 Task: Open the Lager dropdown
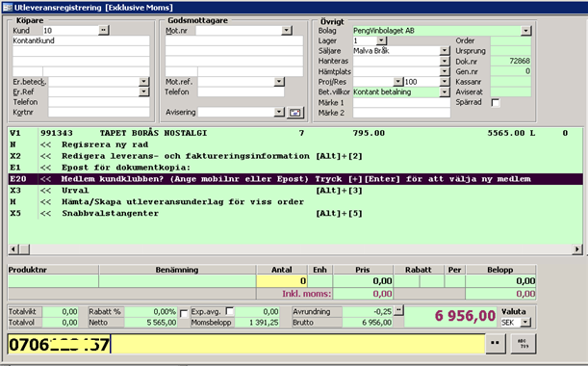[381, 40]
